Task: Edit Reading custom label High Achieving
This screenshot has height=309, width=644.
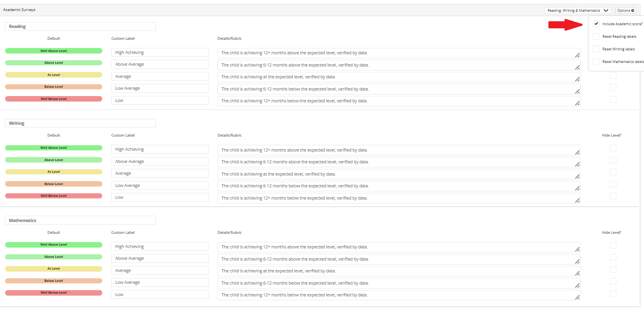Action: coord(160,52)
